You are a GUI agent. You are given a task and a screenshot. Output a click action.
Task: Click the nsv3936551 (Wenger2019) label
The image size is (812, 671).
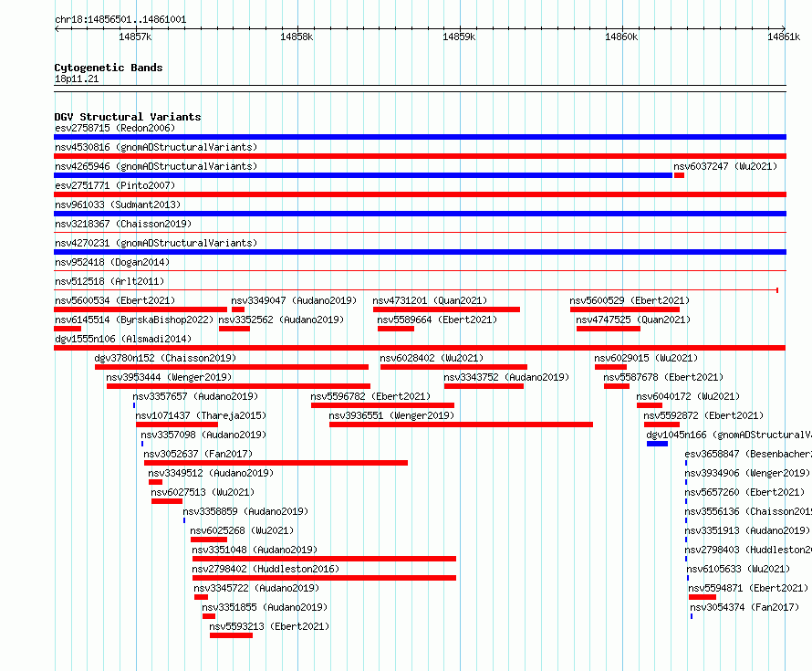click(x=391, y=415)
